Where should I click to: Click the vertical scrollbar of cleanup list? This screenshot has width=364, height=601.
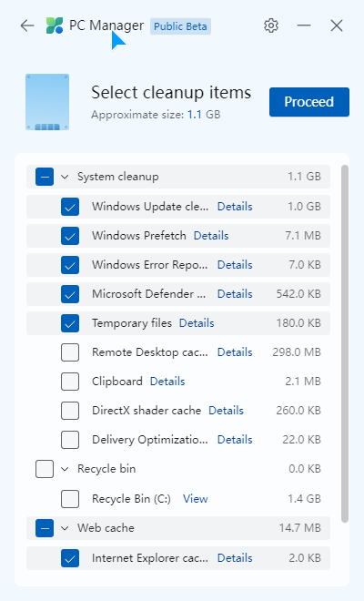[345, 344]
